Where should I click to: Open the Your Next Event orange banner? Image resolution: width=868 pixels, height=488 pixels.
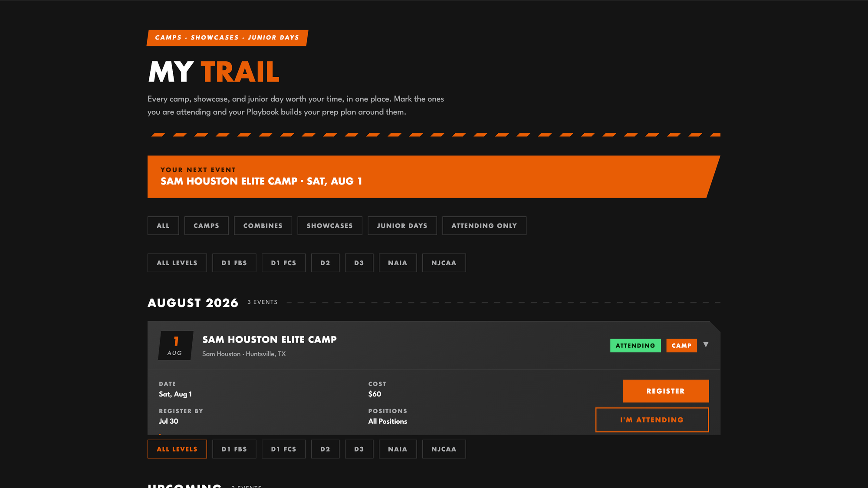click(433, 177)
